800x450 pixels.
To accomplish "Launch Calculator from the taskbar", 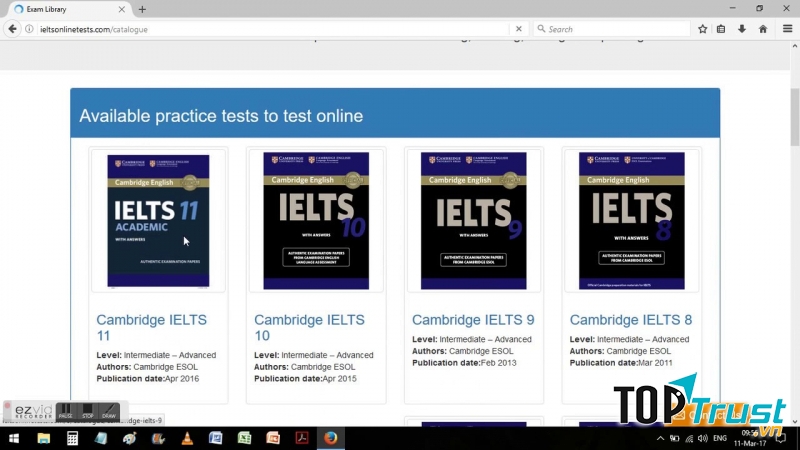I will pyautogui.click(x=72, y=438).
